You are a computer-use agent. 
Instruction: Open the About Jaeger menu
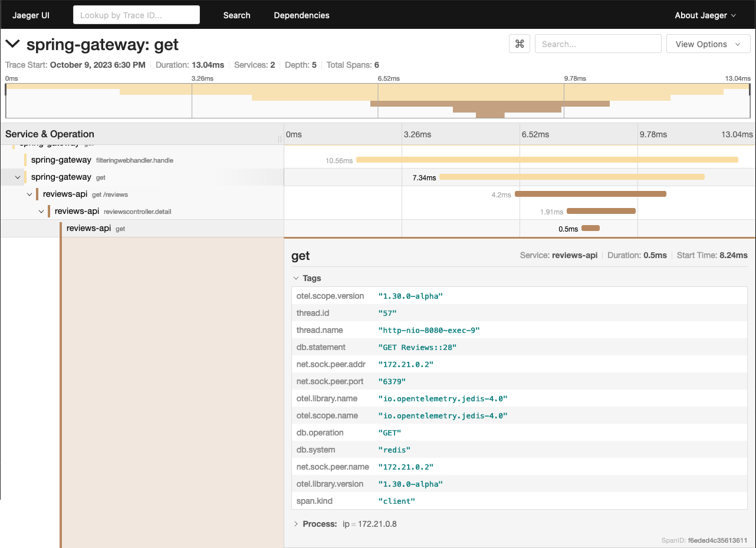tap(705, 15)
